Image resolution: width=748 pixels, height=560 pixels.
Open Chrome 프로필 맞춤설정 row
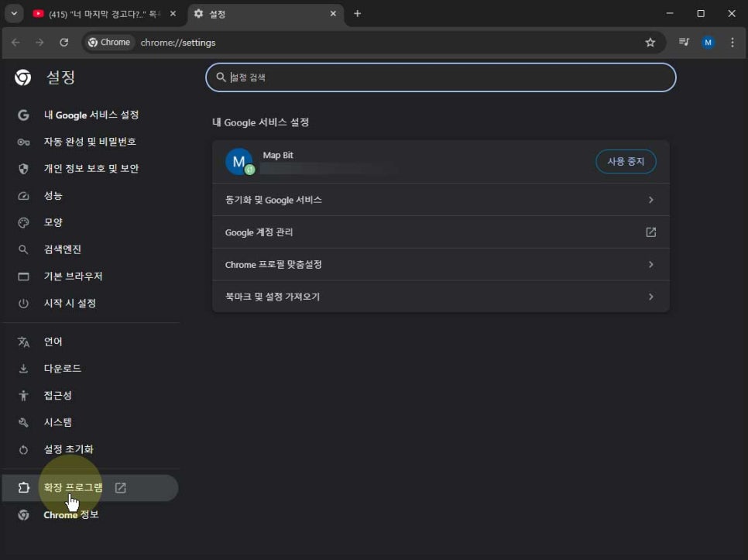pos(441,265)
